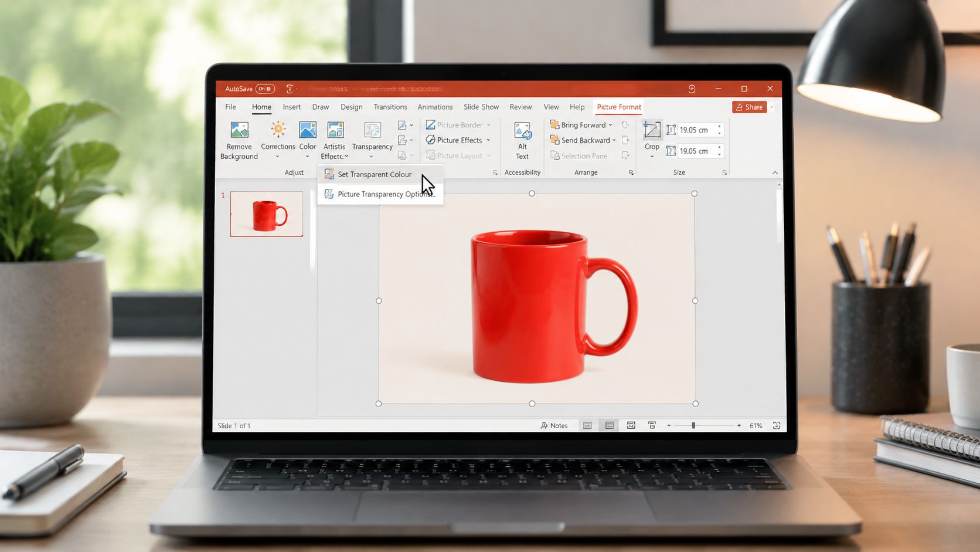Expand the Picture Effects dropdown arrow
Screen dimensions: 980x552
click(x=488, y=140)
